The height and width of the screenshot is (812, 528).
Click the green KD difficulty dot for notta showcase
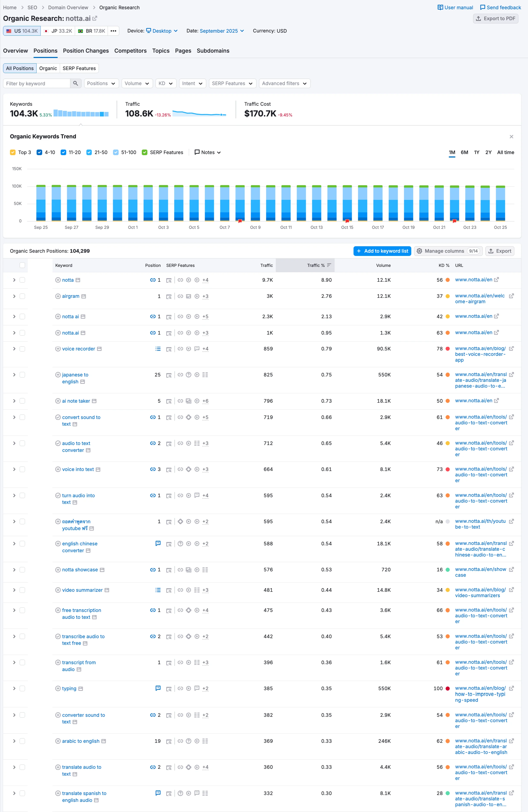447,569
